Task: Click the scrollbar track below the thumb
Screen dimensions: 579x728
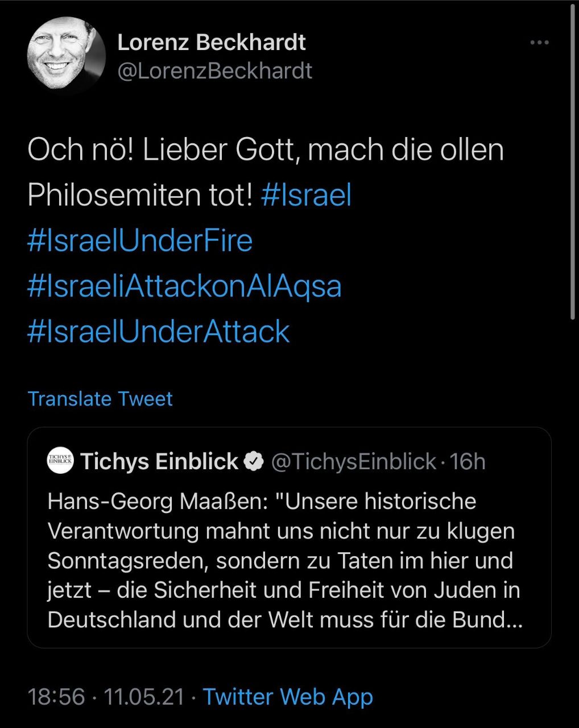Action: (573, 512)
